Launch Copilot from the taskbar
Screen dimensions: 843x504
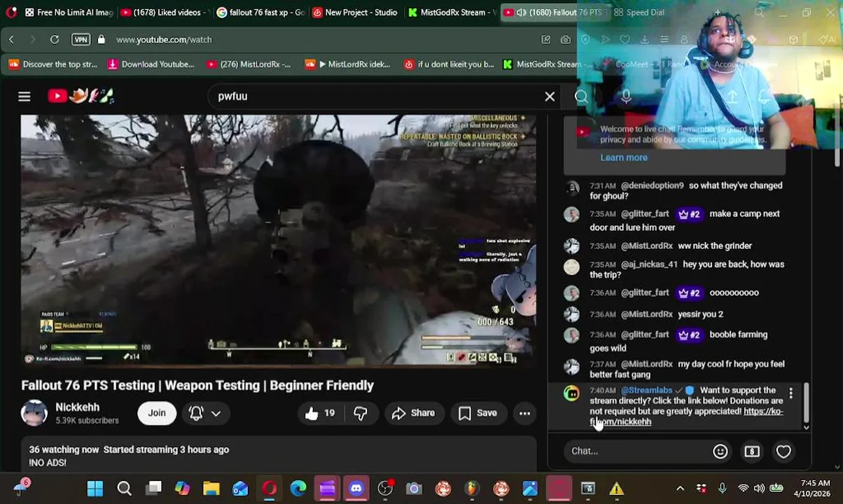pos(182,489)
